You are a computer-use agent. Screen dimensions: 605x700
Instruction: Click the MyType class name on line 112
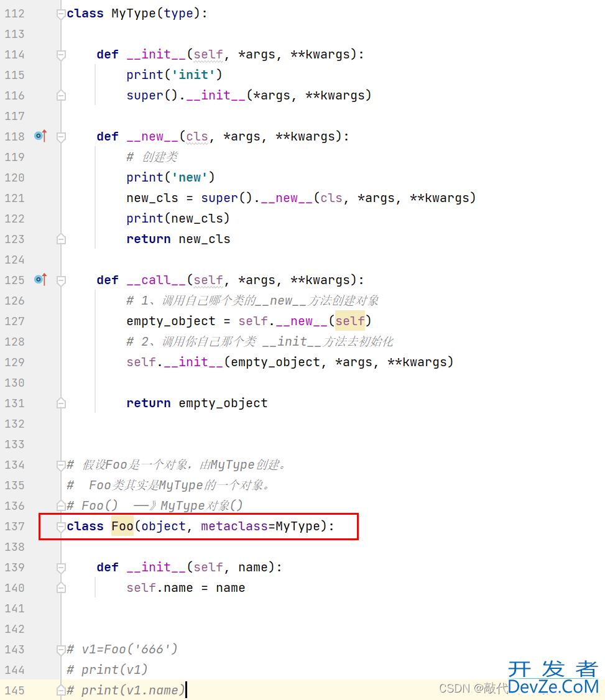pyautogui.click(x=134, y=14)
